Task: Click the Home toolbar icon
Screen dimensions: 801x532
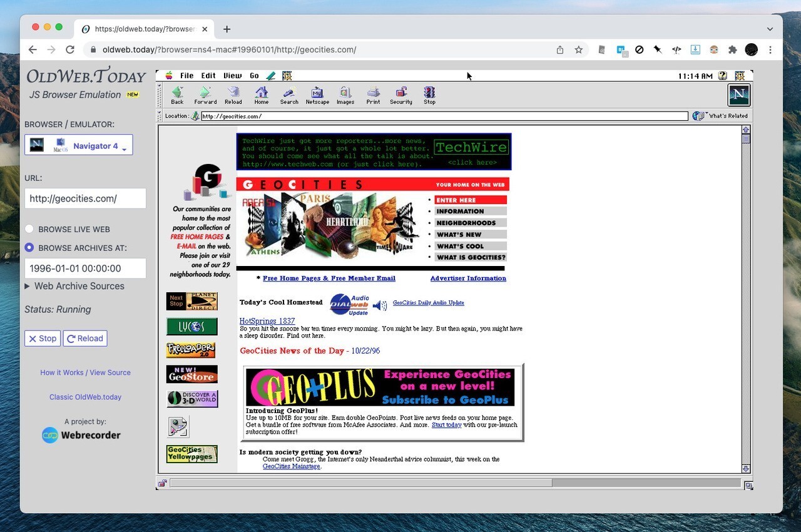Action: [x=261, y=95]
